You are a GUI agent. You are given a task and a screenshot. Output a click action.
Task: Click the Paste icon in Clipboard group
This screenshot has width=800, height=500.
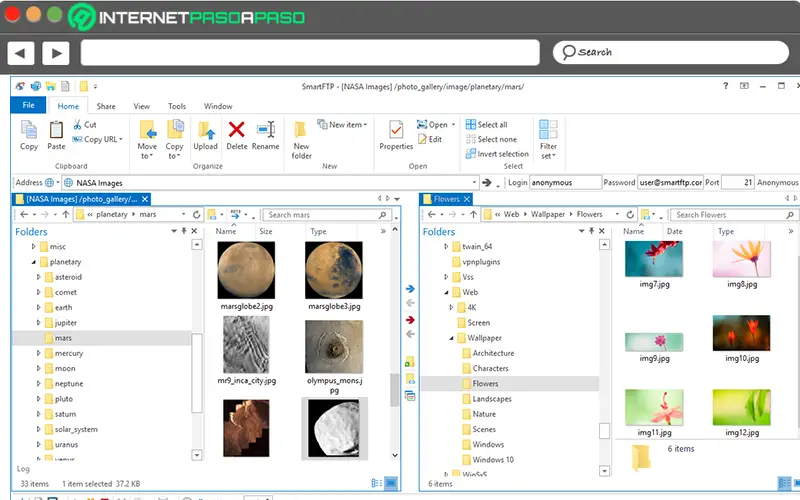tap(56, 130)
